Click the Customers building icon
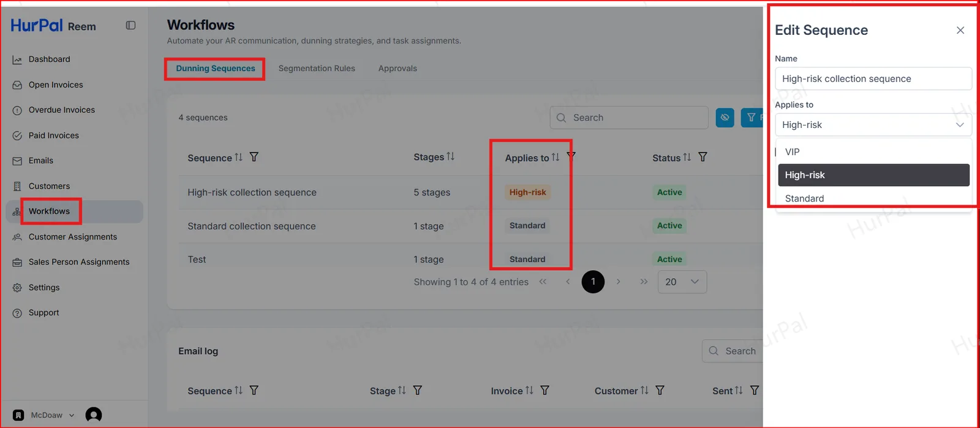 17,186
